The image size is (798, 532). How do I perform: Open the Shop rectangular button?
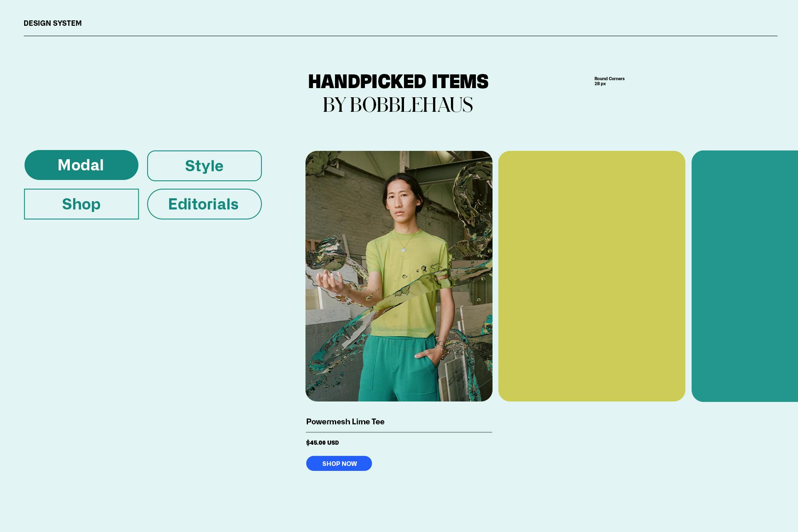tap(81, 204)
